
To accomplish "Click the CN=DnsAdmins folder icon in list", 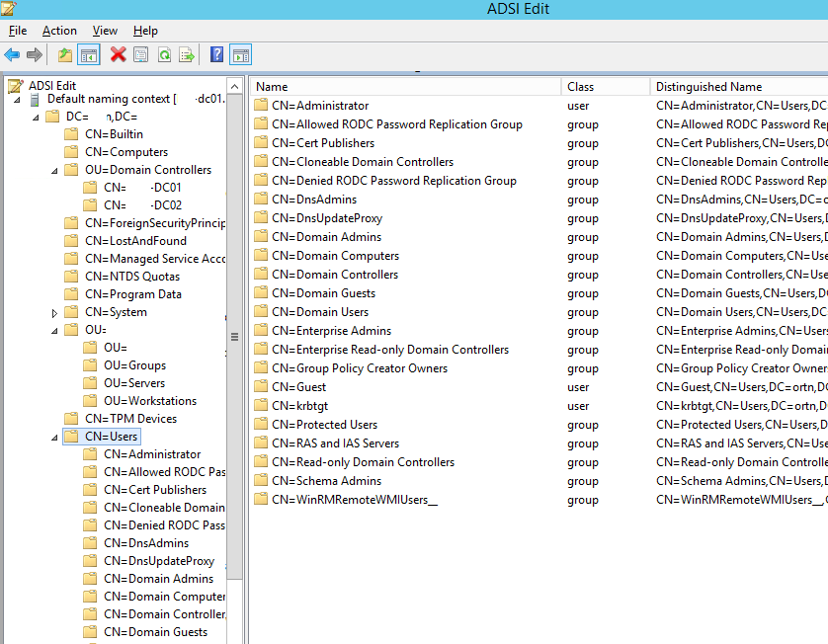I will point(261,199).
